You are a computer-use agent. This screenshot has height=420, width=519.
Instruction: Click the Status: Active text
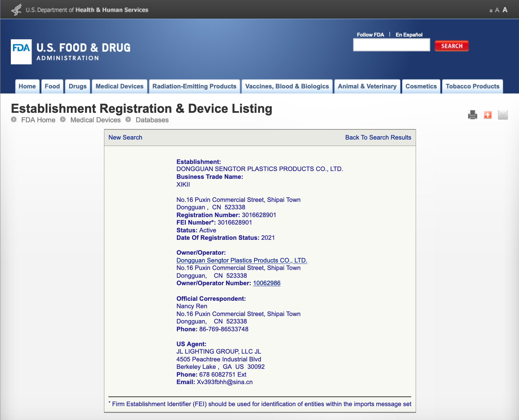click(x=196, y=230)
